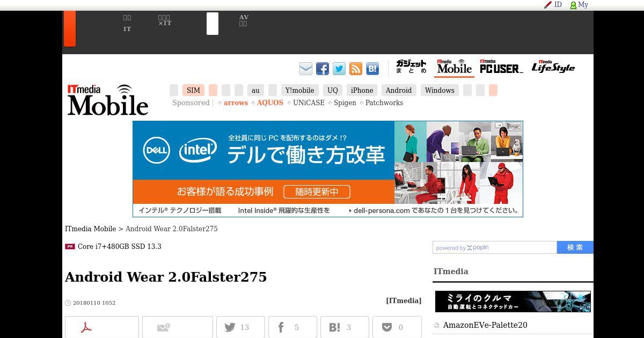Open the Patchworks sponsored link
Screen dimensions: 644x338
(x=384, y=103)
